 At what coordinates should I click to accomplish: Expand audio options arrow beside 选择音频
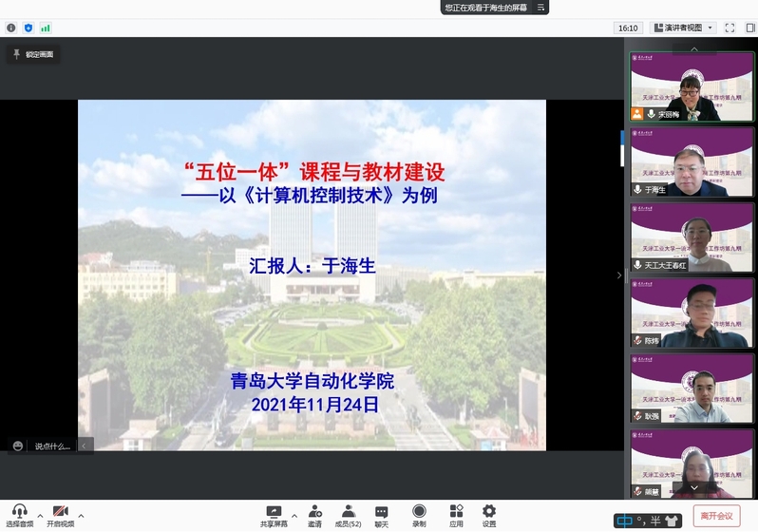pos(40,516)
